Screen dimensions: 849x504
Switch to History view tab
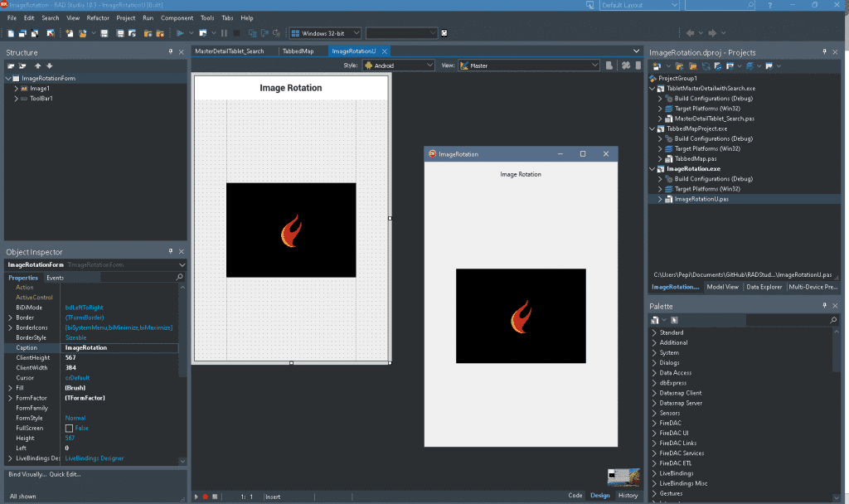coord(628,496)
